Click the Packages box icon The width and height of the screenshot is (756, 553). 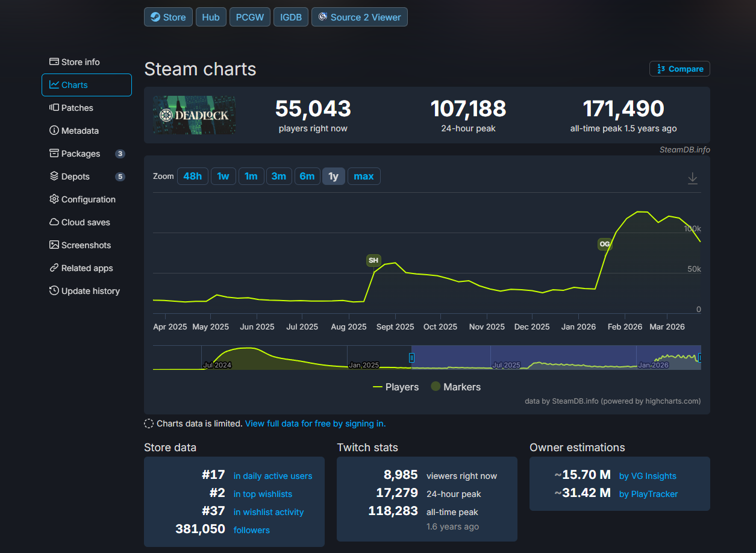(54, 154)
